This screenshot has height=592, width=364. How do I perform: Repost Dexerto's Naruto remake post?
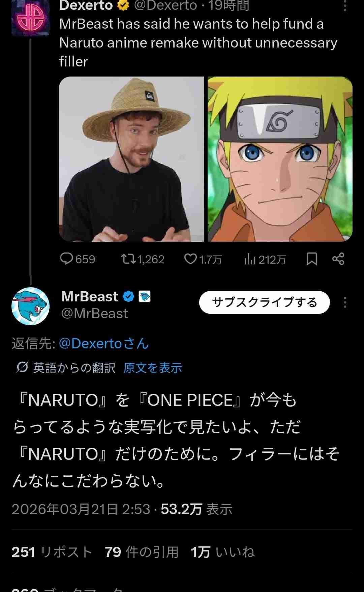(x=143, y=259)
